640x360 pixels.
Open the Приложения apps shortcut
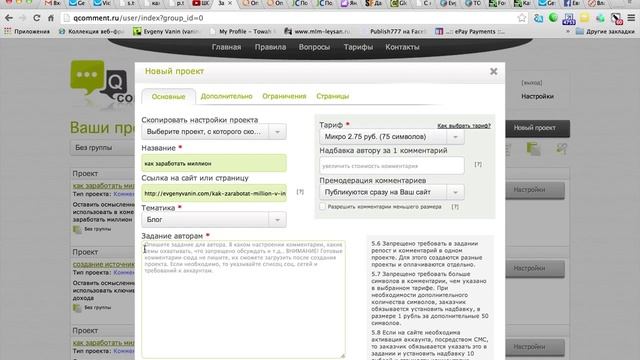coord(27,31)
